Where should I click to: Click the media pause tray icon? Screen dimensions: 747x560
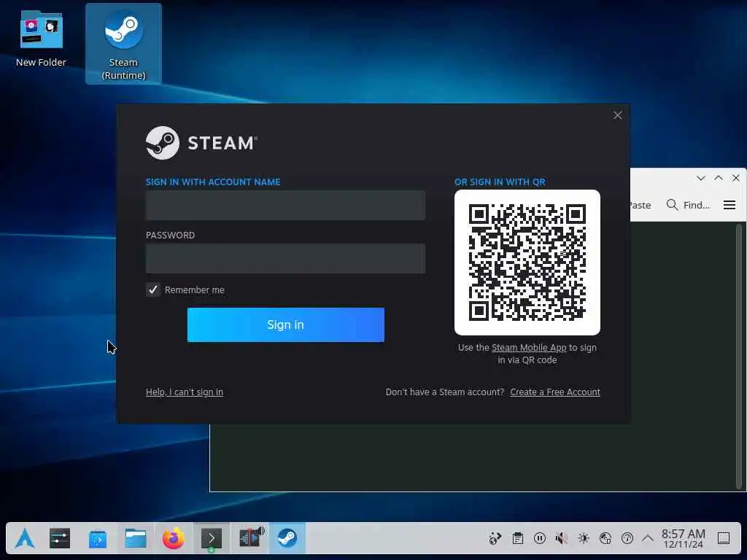pyautogui.click(x=540, y=539)
